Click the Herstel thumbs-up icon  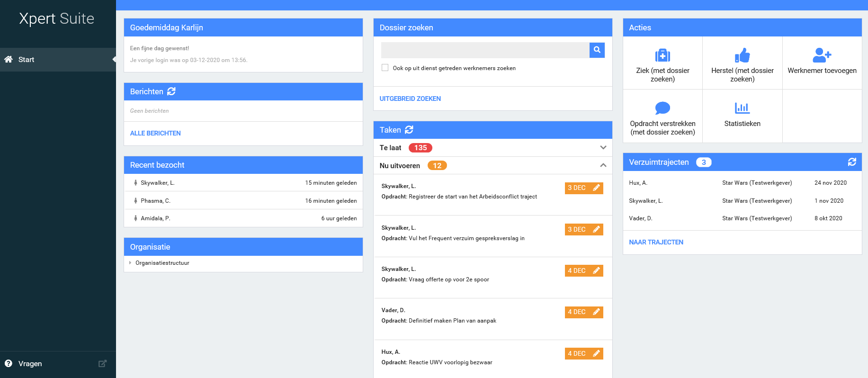742,55
